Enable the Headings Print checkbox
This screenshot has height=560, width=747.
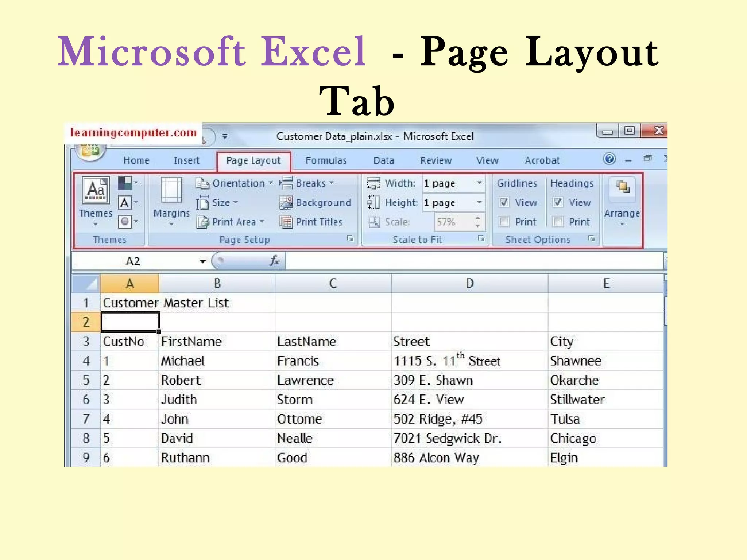[x=558, y=222]
